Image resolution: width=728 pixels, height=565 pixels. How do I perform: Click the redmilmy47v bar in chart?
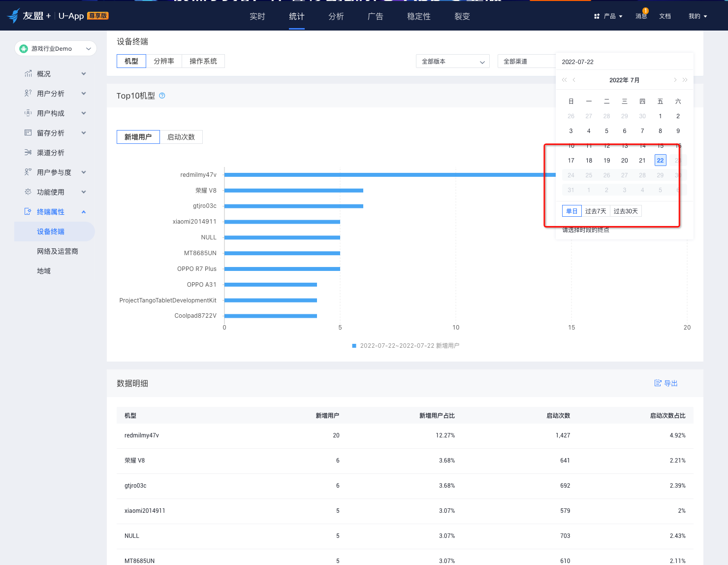[390, 175]
